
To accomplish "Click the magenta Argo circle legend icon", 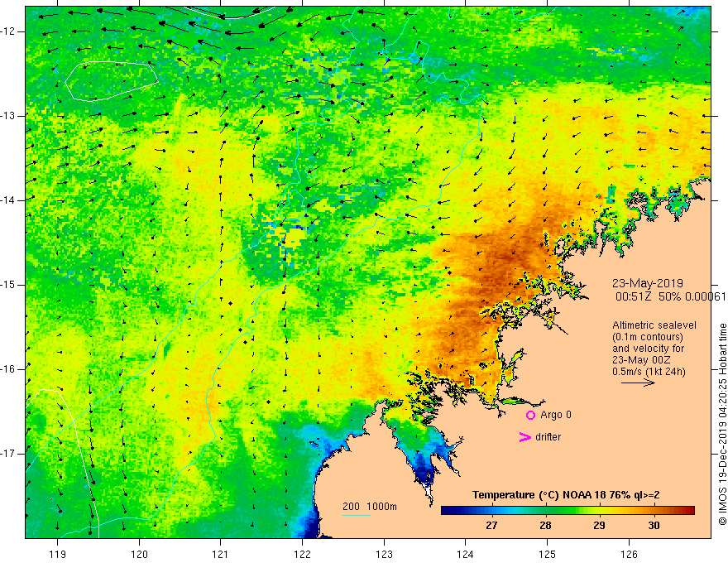I will [x=530, y=415].
